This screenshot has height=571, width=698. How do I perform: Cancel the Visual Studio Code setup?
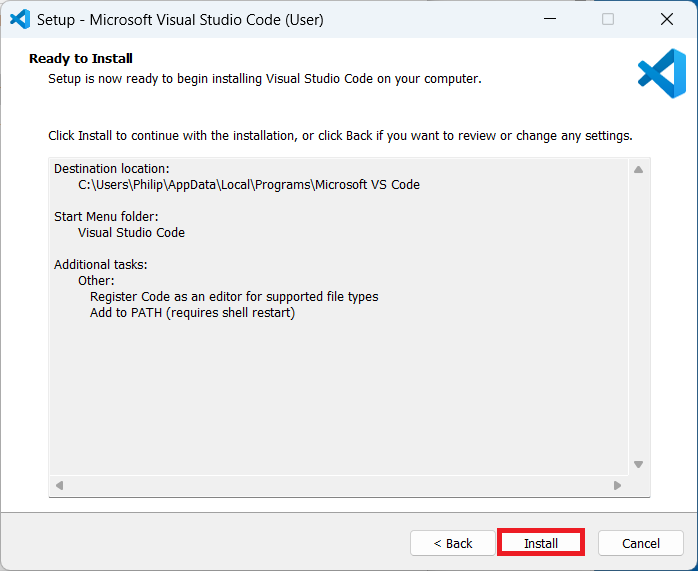640,543
